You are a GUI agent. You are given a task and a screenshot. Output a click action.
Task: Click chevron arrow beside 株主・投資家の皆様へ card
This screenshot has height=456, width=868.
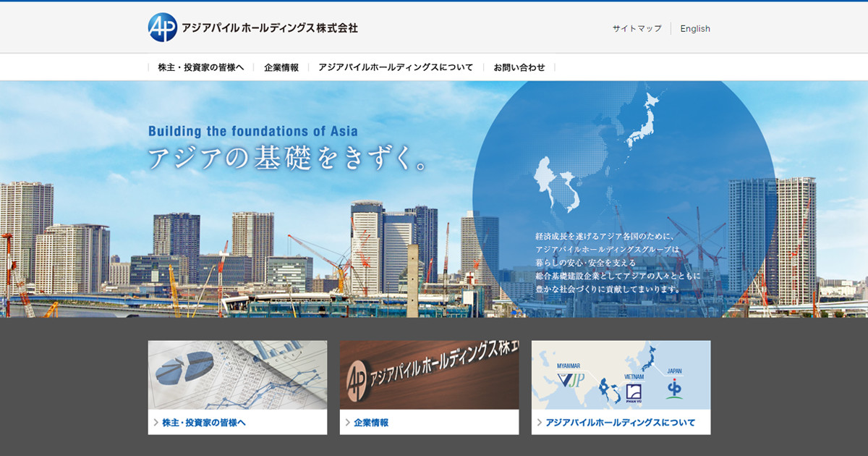(x=156, y=423)
